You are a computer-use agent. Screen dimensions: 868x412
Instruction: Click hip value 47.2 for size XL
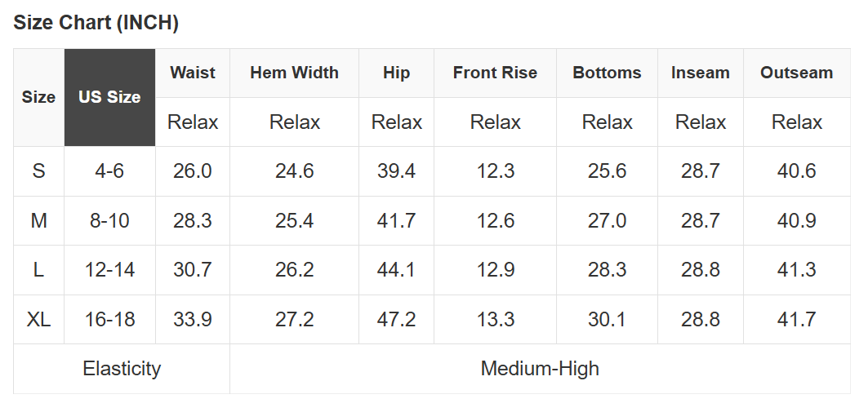[x=396, y=319]
